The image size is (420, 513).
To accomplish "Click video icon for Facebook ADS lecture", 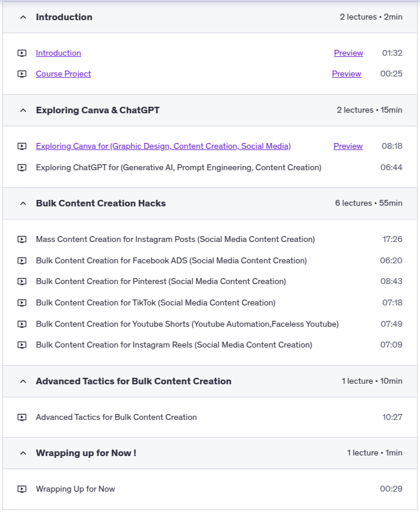I will (x=22, y=261).
